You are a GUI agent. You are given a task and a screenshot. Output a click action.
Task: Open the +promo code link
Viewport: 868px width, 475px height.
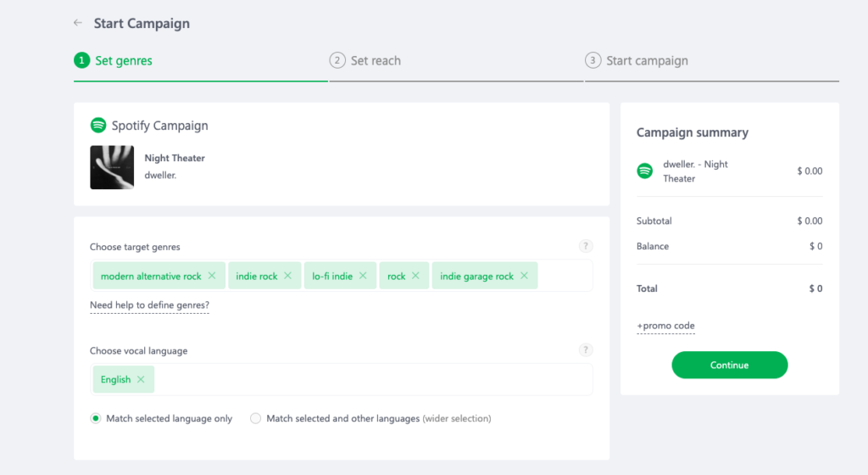[665, 326]
